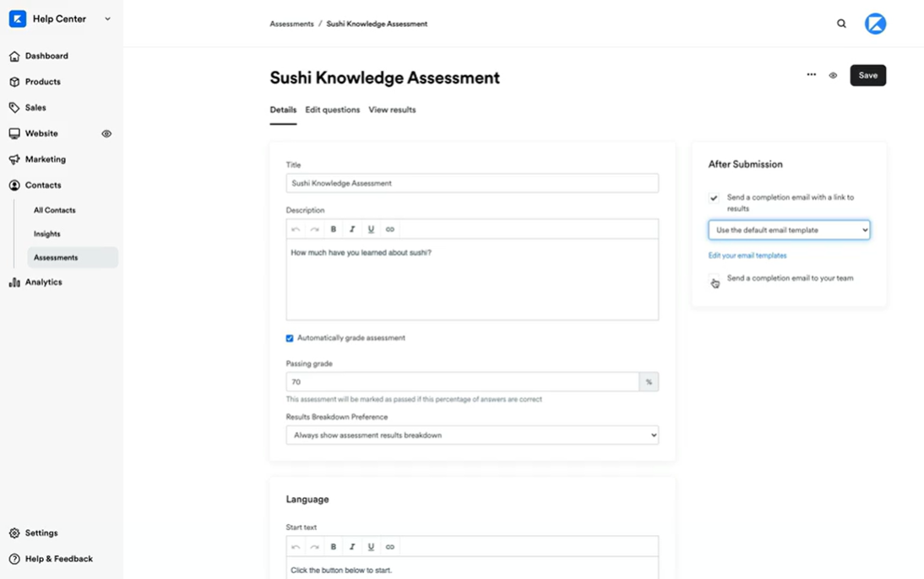Viewport: 924px width, 579px height.
Task: Open the user profile avatar
Action: (875, 24)
